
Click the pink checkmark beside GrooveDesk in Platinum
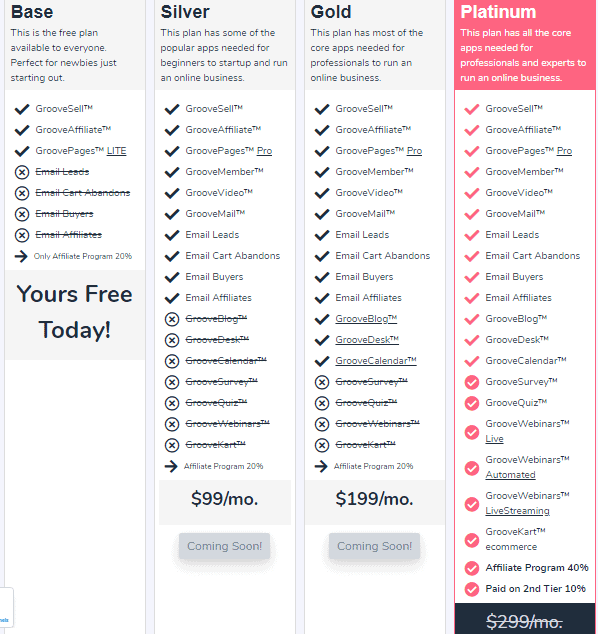coord(472,340)
